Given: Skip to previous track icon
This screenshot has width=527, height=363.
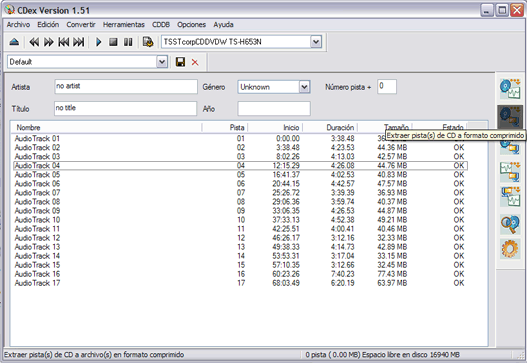Looking at the screenshot, I should click(64, 42).
